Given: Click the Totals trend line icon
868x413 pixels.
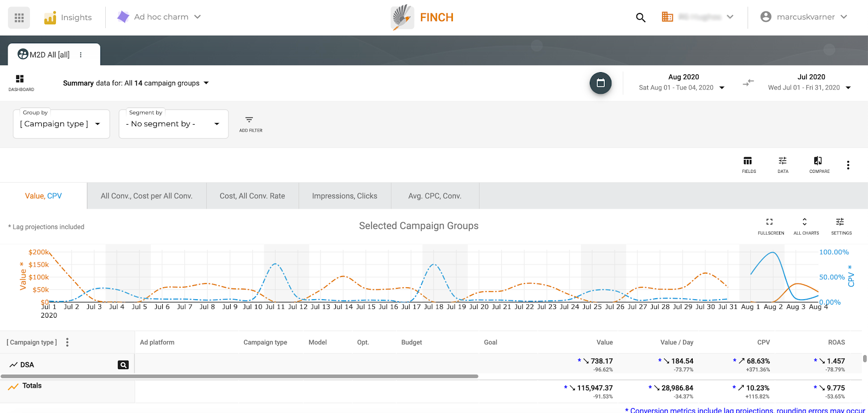Looking at the screenshot, I should (13, 386).
